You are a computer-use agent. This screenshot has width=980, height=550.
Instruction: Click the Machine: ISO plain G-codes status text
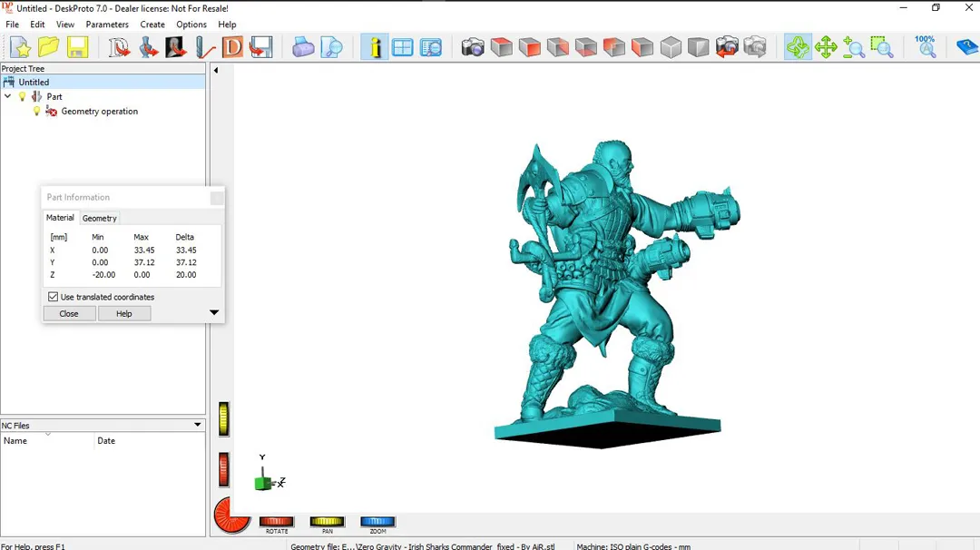pos(633,546)
